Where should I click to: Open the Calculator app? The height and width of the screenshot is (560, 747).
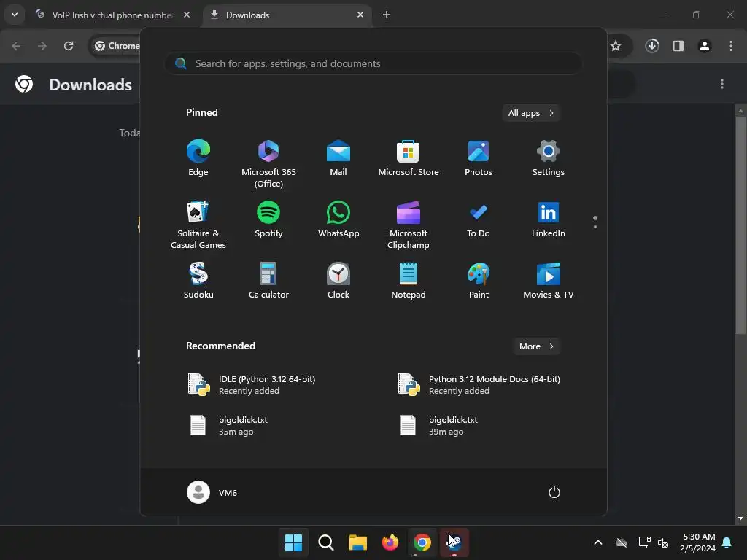(268, 281)
